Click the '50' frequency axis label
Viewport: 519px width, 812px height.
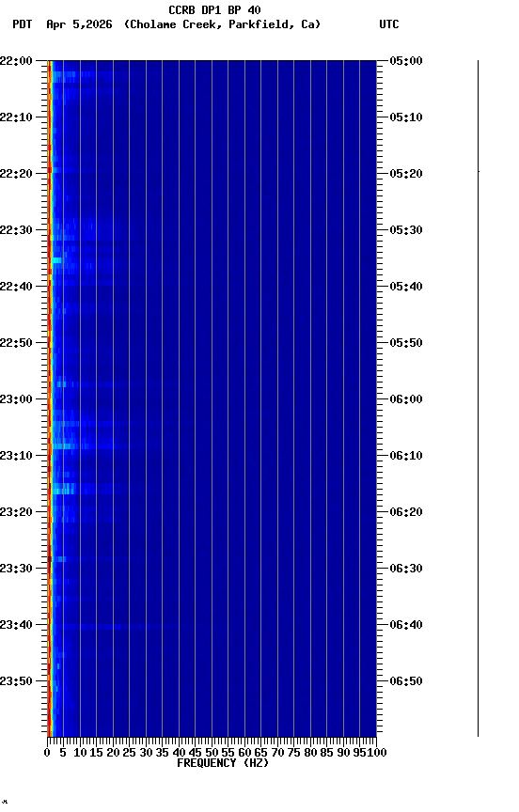click(x=212, y=754)
